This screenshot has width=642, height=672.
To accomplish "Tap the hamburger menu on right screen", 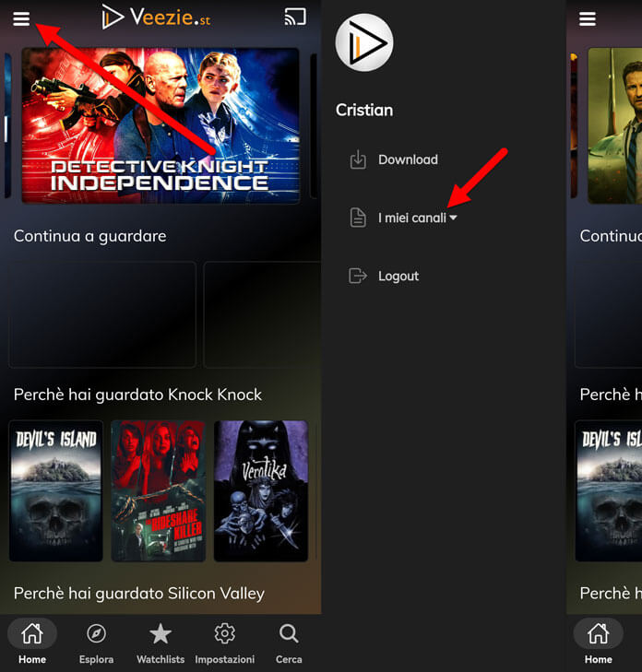I will pos(588,19).
